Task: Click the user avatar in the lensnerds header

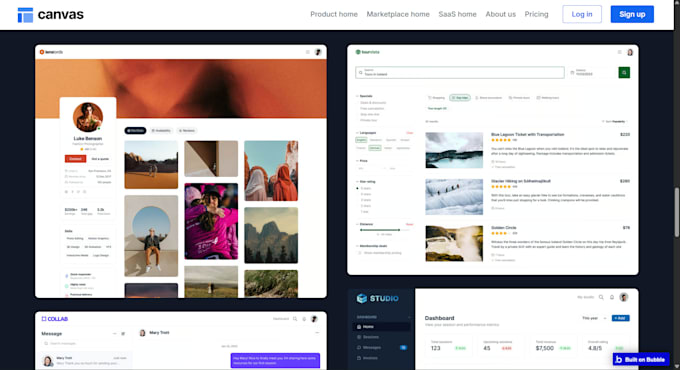Action: (318, 52)
